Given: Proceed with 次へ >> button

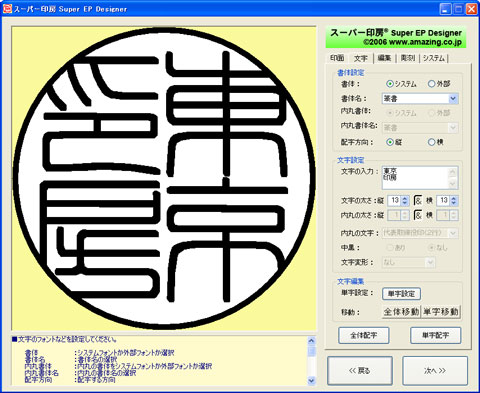Looking at the screenshot, I should pos(435,370).
